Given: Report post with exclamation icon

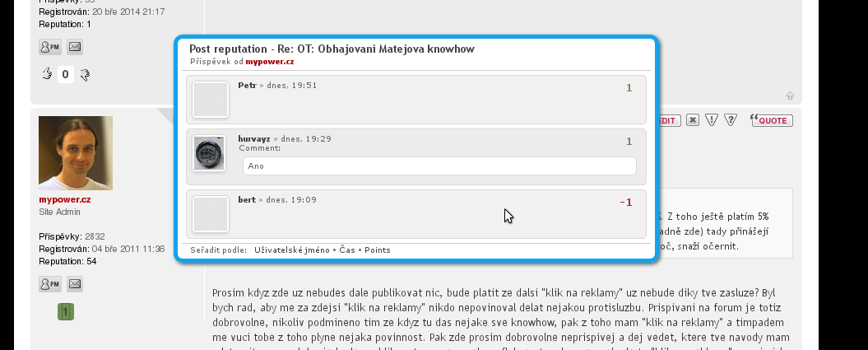Looking at the screenshot, I should tap(712, 119).
